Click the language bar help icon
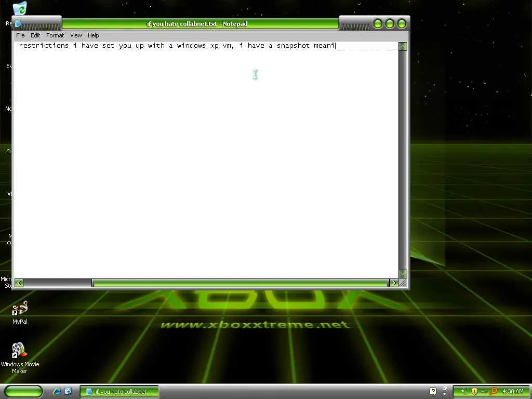532x399 pixels. [x=433, y=391]
